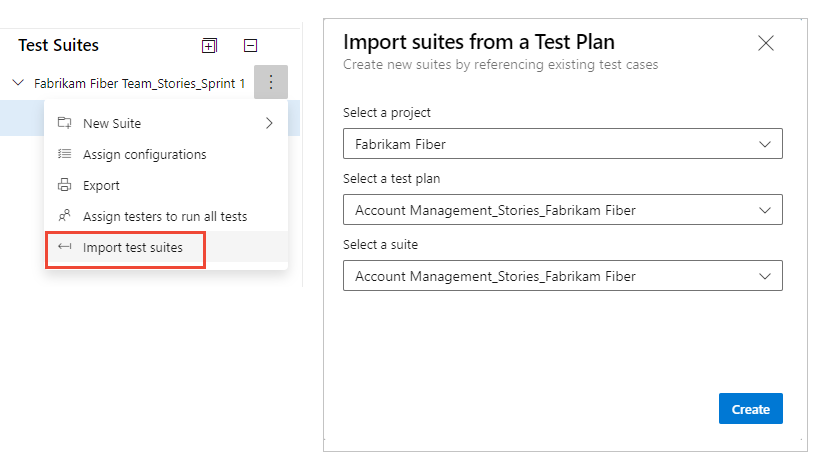Click the arrow icon beside Import test suites
Viewport: 820px width, 472px height.
pyautogui.click(x=65, y=247)
